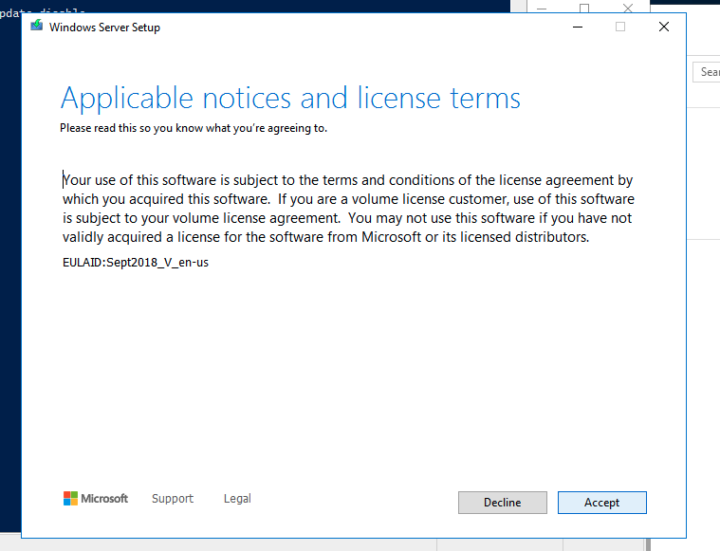Focus the Search field behind the dialog
Image resolution: width=720 pixels, height=551 pixels.
pyautogui.click(x=708, y=72)
